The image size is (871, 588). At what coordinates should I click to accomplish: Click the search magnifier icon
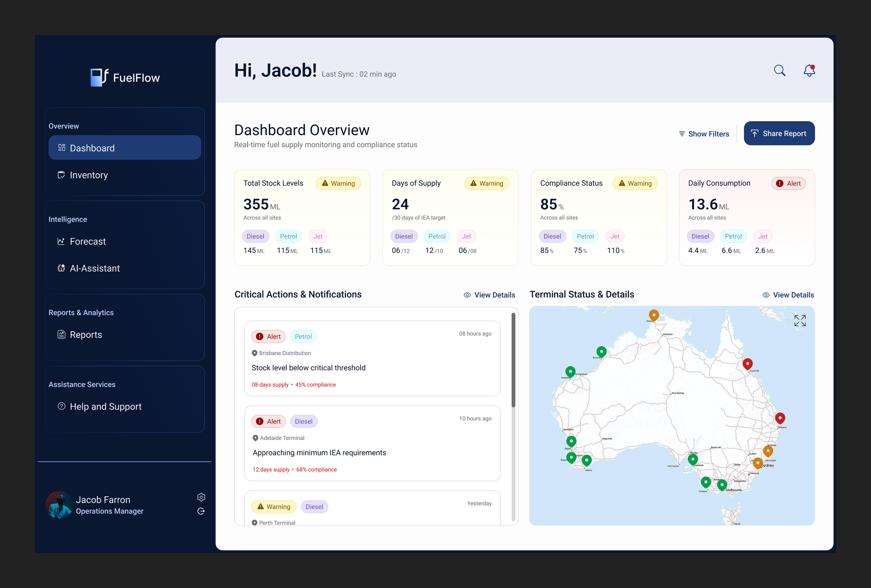pyautogui.click(x=779, y=70)
